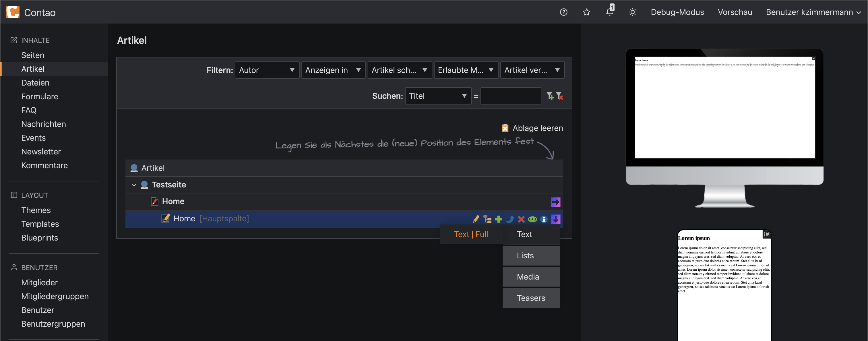This screenshot has width=868, height=341.
Task: Open the Titel search field dropdown
Action: (x=438, y=96)
